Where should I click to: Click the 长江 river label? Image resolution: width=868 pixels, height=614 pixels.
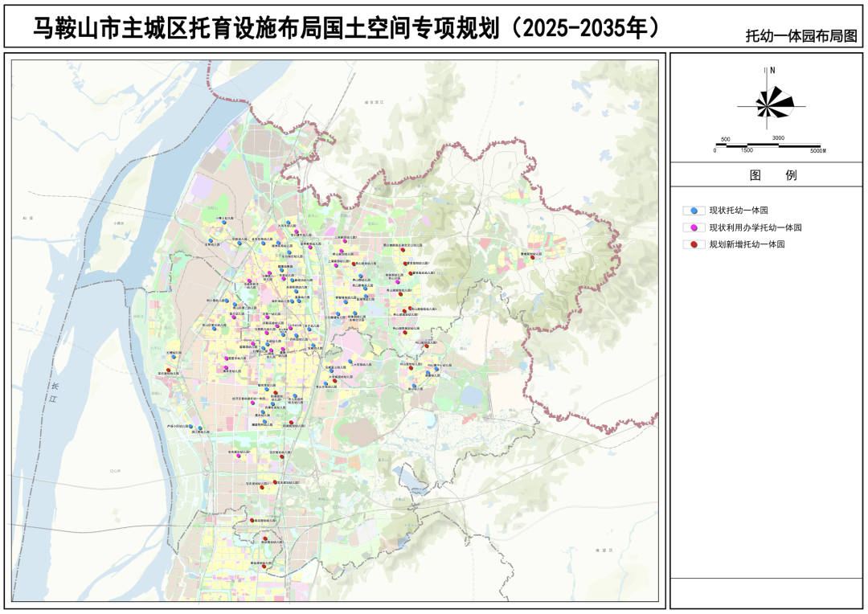[x=53, y=392]
